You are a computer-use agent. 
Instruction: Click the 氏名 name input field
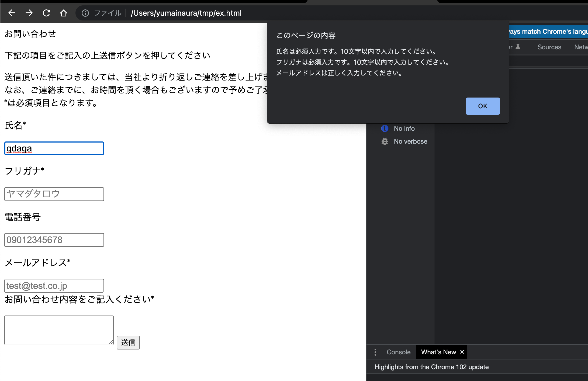[54, 148]
